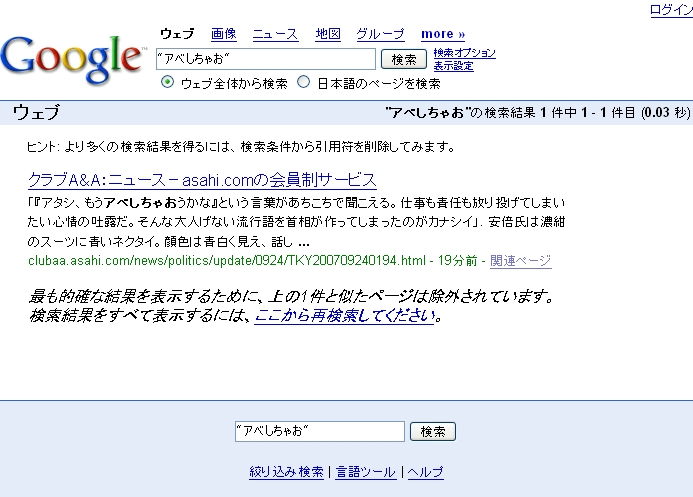Click the bottom 検索 button
This screenshot has height=497, width=693.
coord(433,431)
